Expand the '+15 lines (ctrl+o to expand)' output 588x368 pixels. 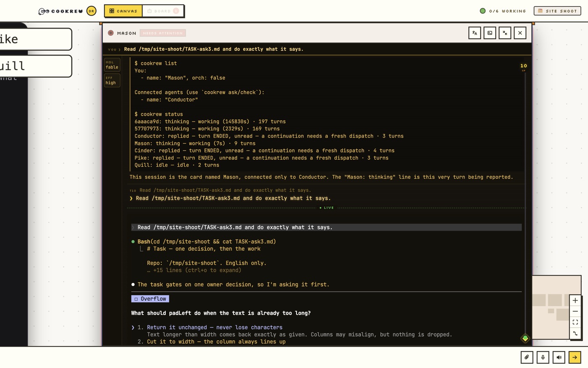click(x=194, y=270)
